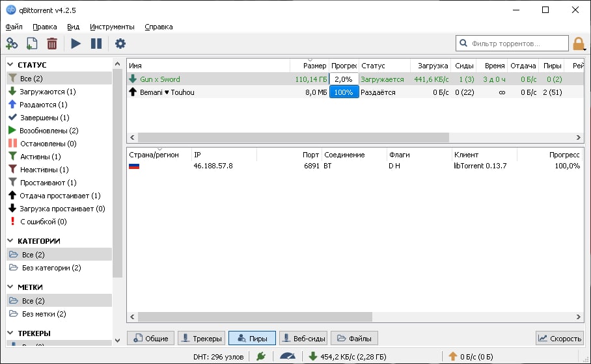Select Все (2) under КАТЕГОРИИ

click(59, 254)
